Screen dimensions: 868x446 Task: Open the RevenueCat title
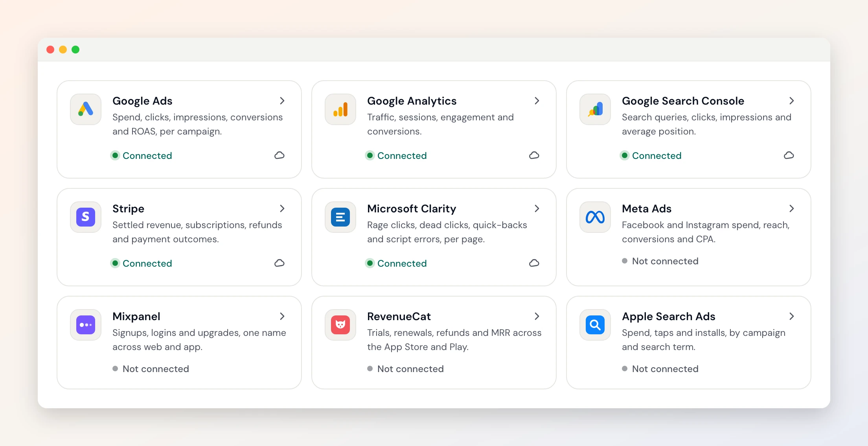(x=399, y=317)
